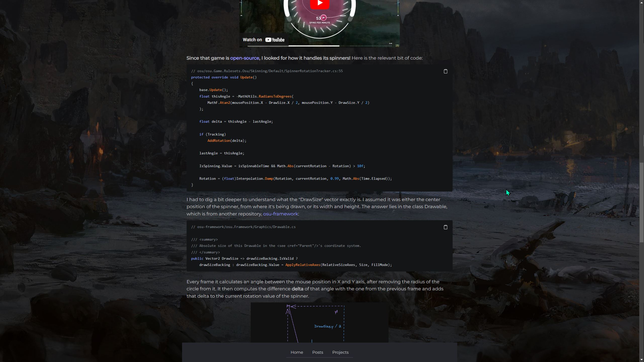Image resolution: width=644 pixels, height=362 pixels.
Task: Click the YouTube logo in the video overlay
Action: (x=275, y=40)
